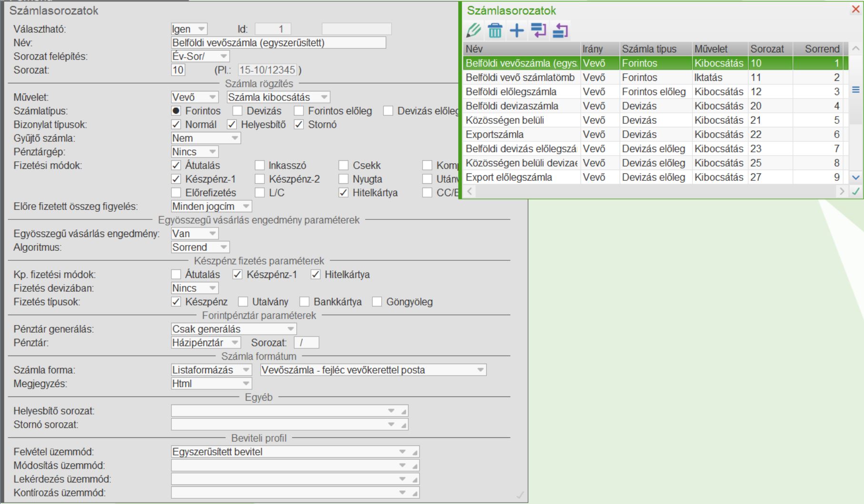Screen dimensions: 864x504
Task: Open the Felvétel üzemmód dropdown
Action: coord(402,452)
